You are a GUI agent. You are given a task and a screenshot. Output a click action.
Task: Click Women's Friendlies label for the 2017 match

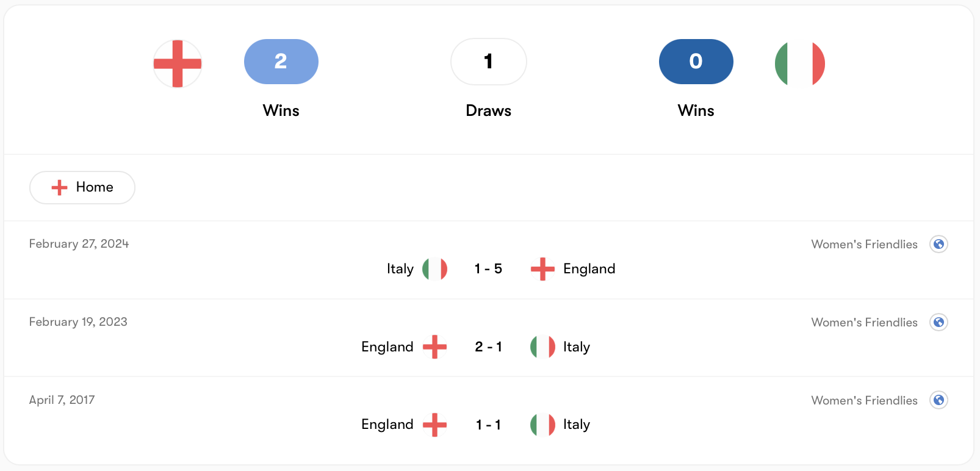pyautogui.click(x=864, y=400)
